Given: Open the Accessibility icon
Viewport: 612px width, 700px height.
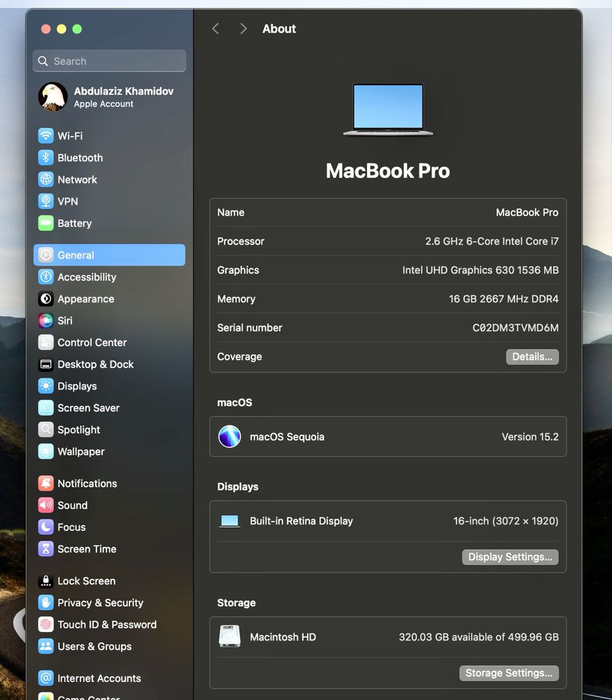Looking at the screenshot, I should (45, 276).
